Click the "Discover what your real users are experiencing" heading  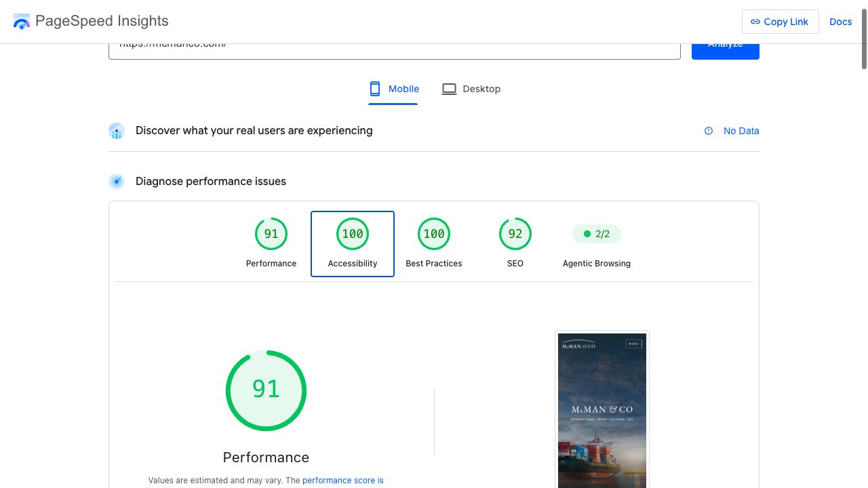point(254,131)
